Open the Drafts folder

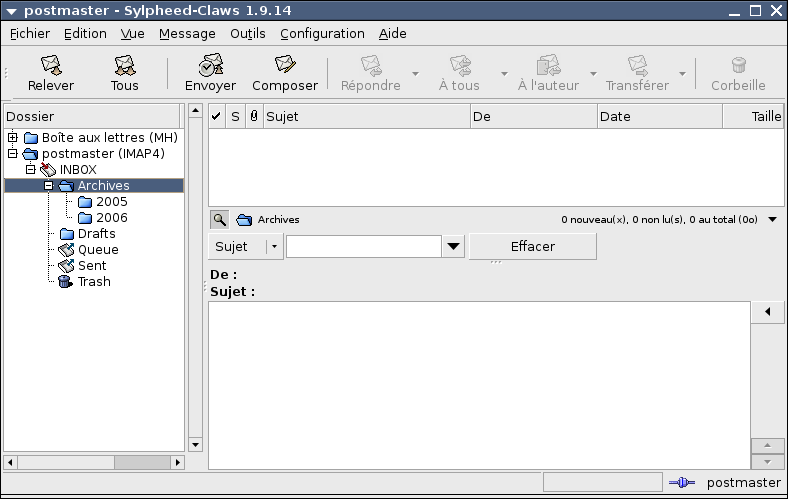click(96, 234)
